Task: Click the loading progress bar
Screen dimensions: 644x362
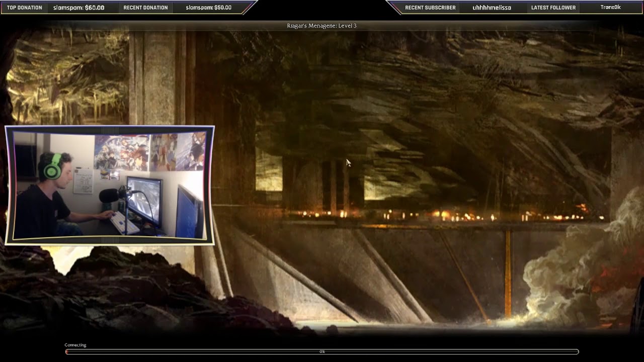Action: point(322,352)
